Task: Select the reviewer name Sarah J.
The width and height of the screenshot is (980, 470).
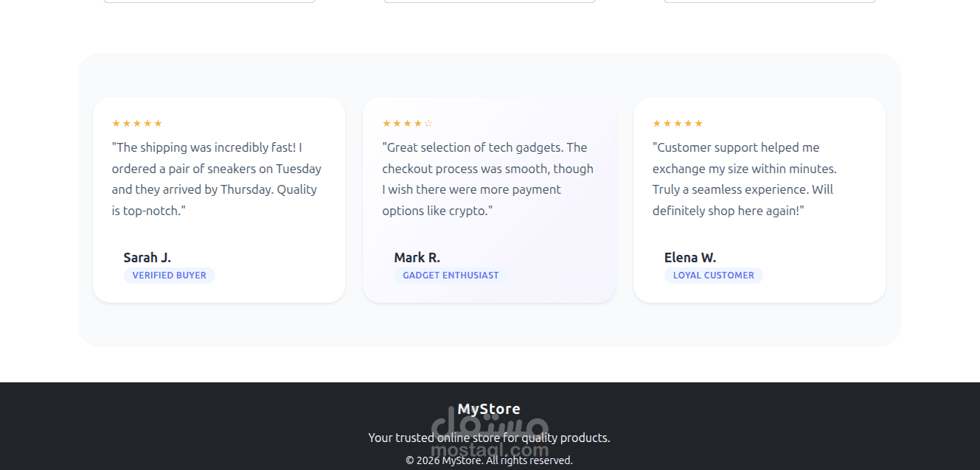Action: click(x=147, y=257)
